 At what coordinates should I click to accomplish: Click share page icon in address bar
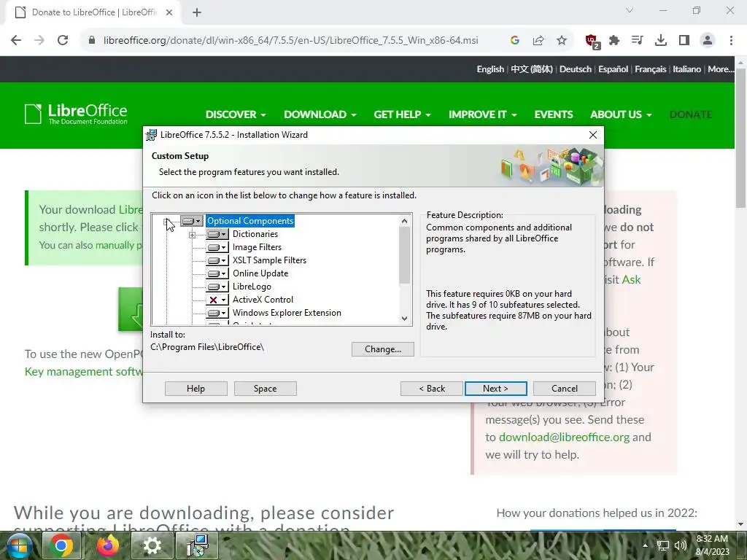click(x=538, y=41)
